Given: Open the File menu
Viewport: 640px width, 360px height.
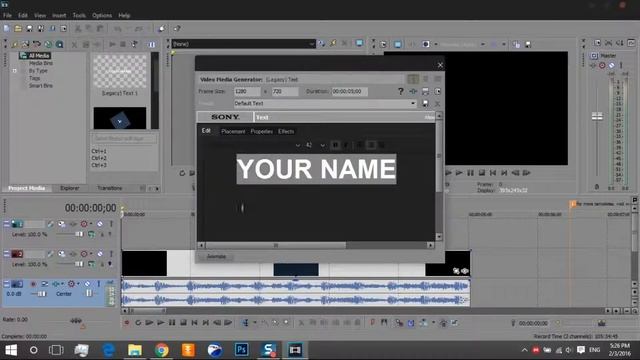Looking at the screenshot, I should pyautogui.click(x=7, y=16).
